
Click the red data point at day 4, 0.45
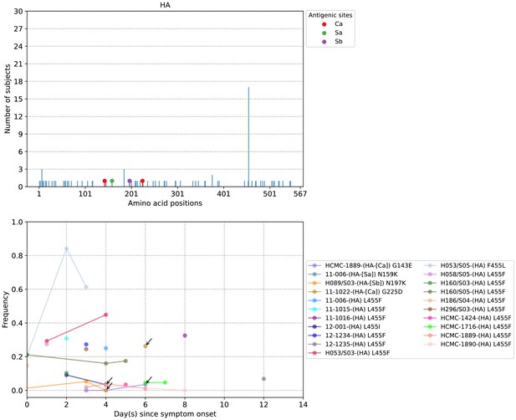click(x=105, y=315)
